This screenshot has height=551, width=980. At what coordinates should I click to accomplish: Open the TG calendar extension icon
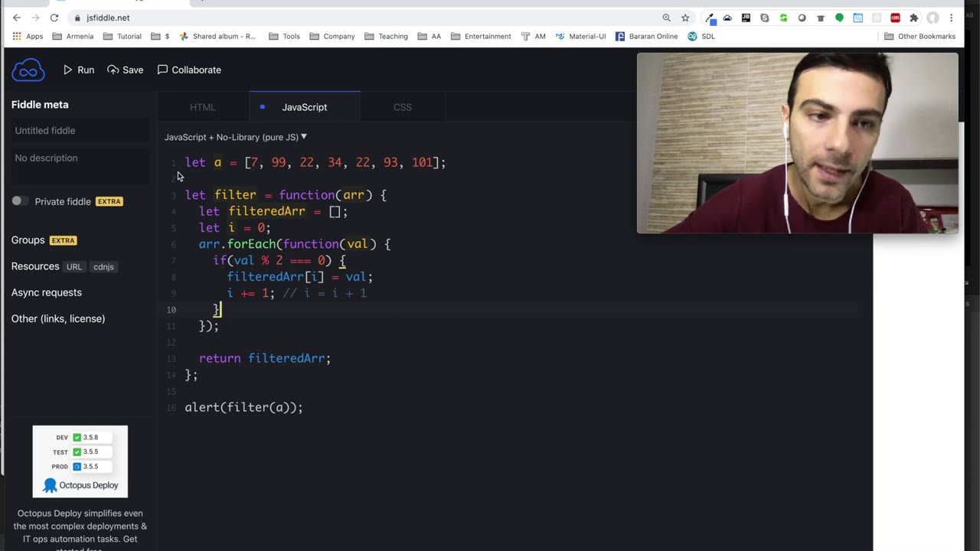coord(857,18)
